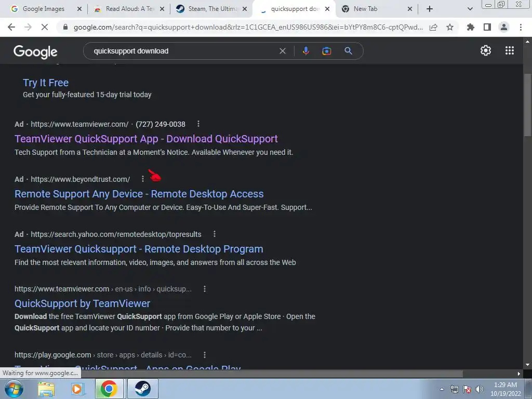Click the Action Center flag tray icon

click(x=467, y=389)
